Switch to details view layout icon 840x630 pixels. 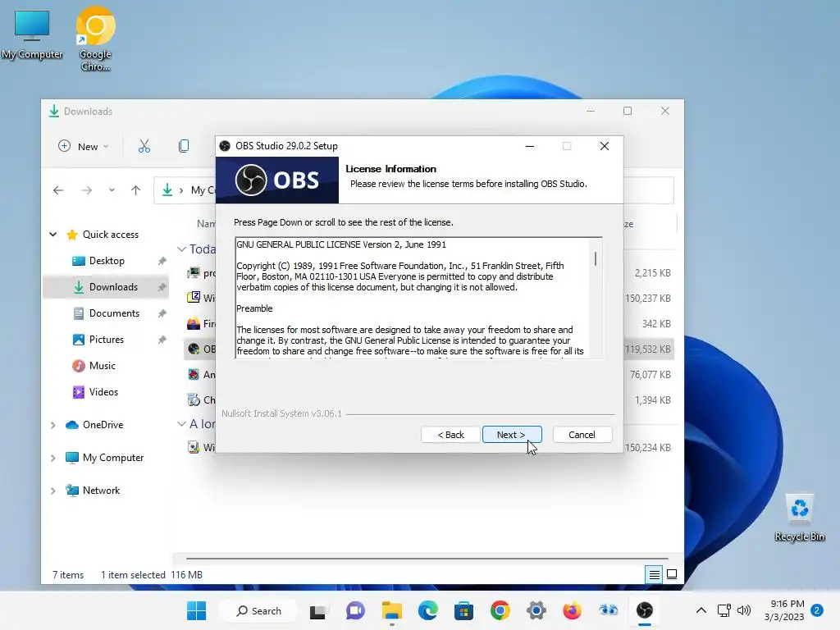pyautogui.click(x=654, y=575)
